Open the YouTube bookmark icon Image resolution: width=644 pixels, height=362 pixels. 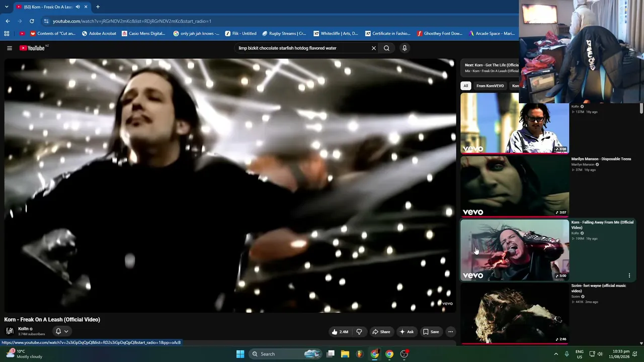22,34
